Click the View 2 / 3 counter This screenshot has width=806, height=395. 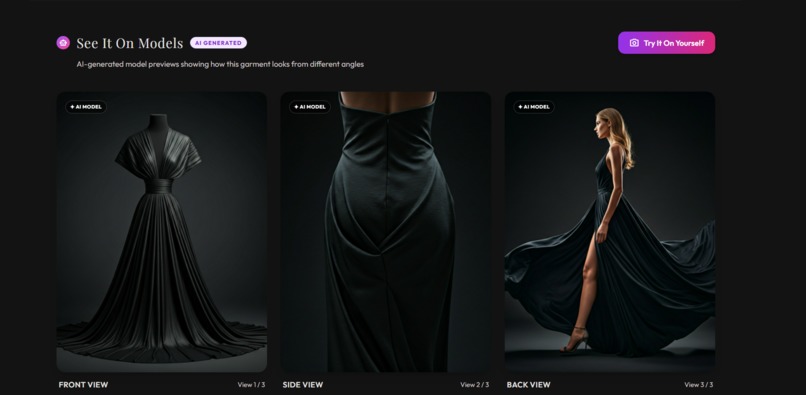[474, 385]
